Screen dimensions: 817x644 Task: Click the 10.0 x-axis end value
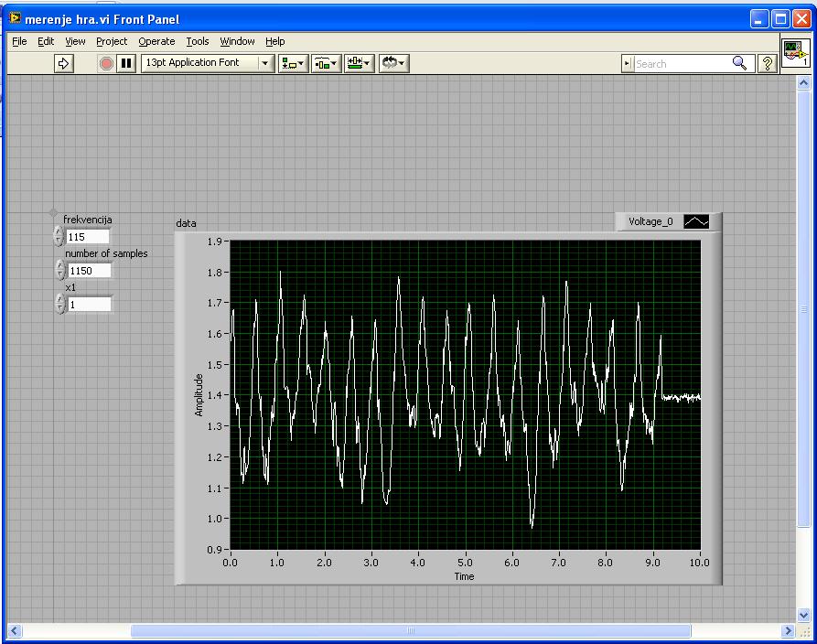[699, 563]
